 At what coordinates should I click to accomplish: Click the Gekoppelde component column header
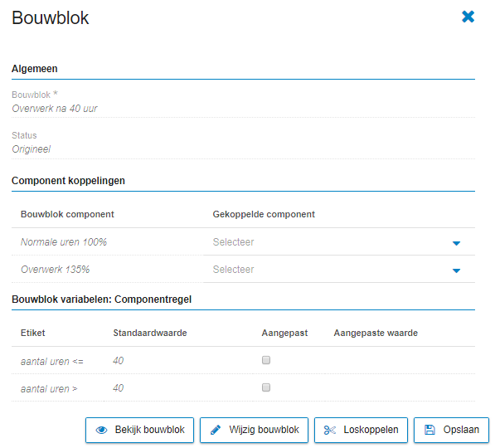tap(264, 214)
